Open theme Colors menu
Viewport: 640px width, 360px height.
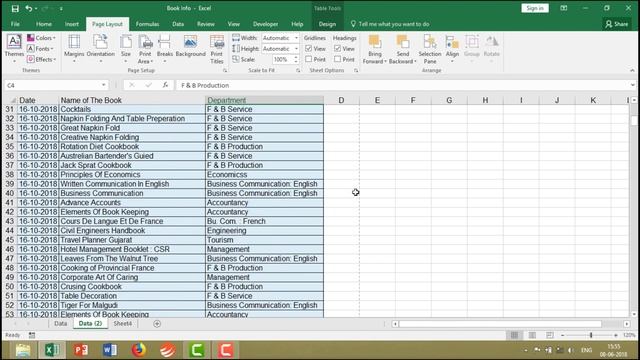coord(41,38)
